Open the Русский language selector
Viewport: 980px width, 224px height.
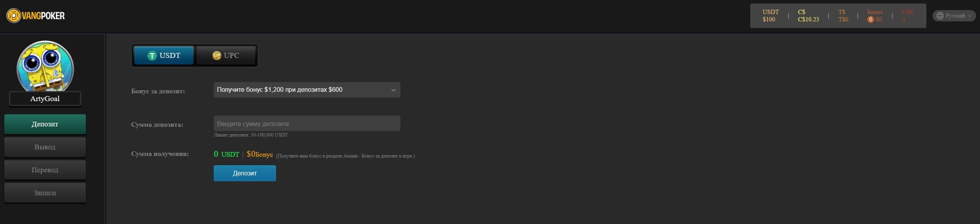pos(954,16)
